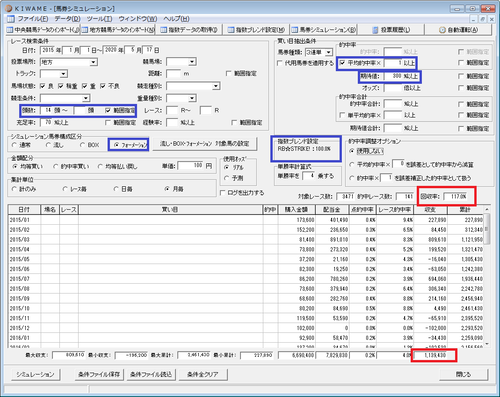Screen dimensions: 500x397
Task: Click 指数データの取得 toolbar icon
Action: click(189, 30)
